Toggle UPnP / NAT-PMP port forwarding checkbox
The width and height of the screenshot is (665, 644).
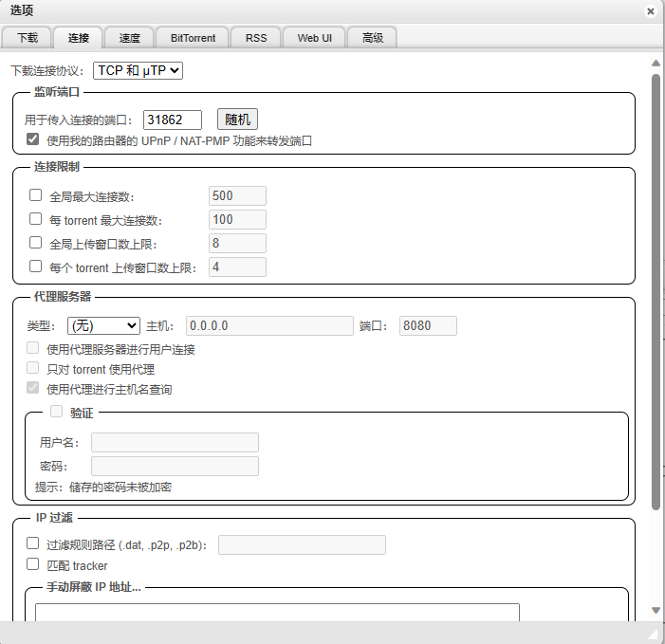point(33,139)
